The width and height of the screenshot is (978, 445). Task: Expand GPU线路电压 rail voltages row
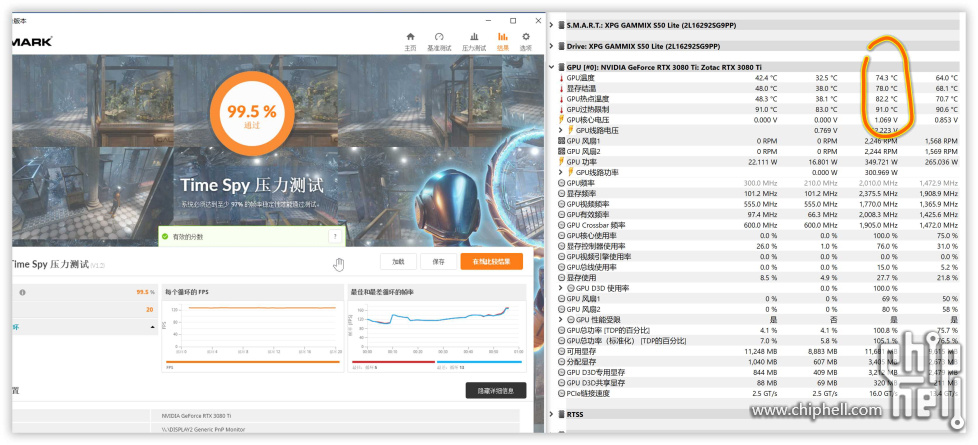pyautogui.click(x=561, y=130)
